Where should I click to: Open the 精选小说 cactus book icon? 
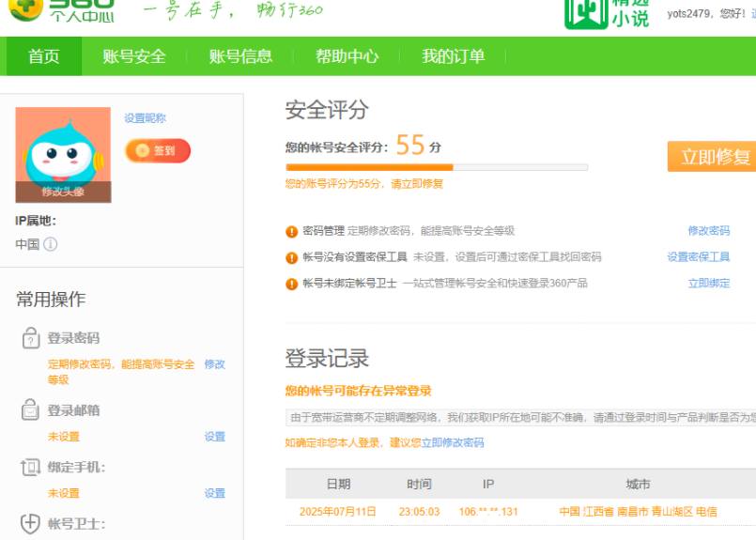[x=586, y=14]
